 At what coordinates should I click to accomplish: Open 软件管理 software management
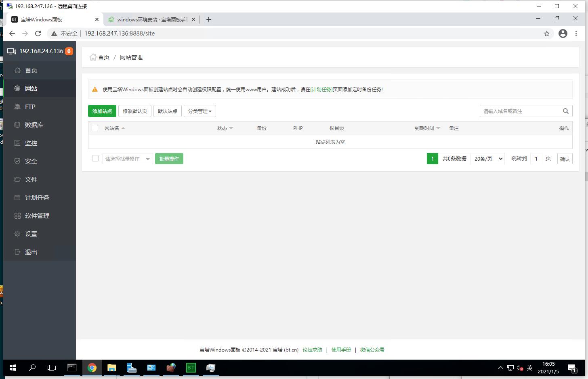click(40, 216)
